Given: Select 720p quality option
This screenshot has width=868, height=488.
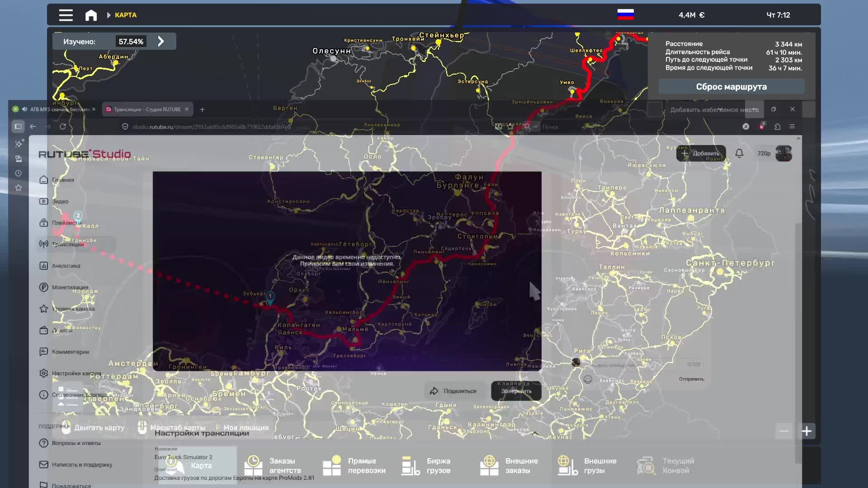Looking at the screenshot, I should (764, 154).
